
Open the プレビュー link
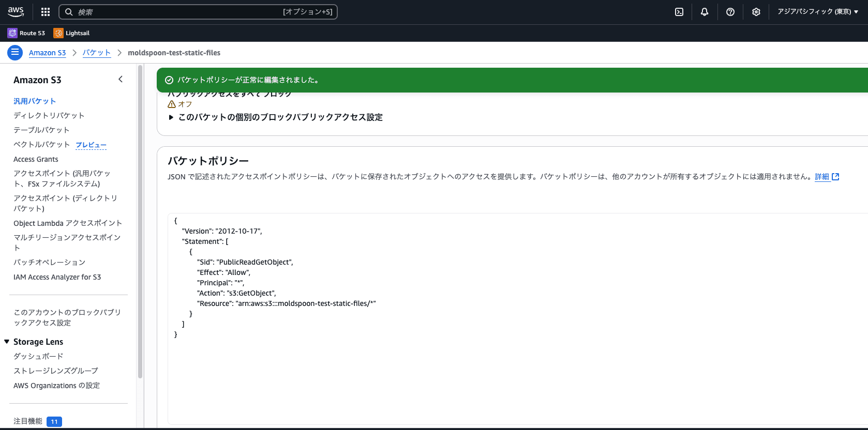tap(91, 145)
